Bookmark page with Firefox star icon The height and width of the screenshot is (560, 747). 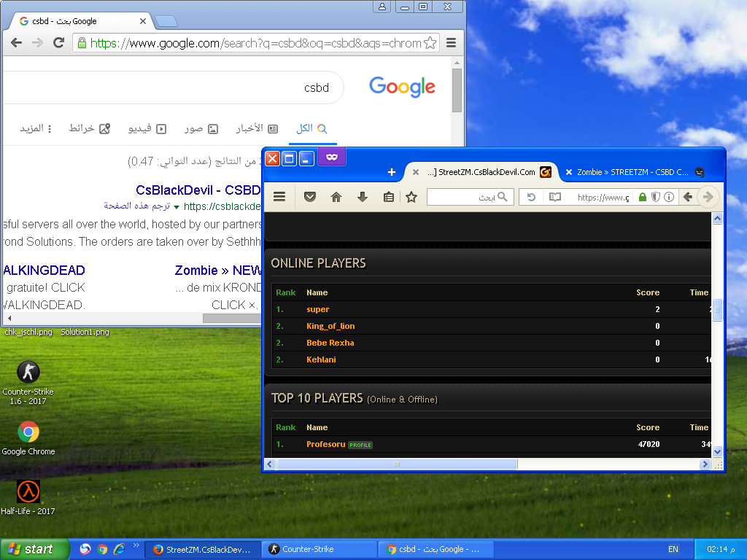click(411, 197)
